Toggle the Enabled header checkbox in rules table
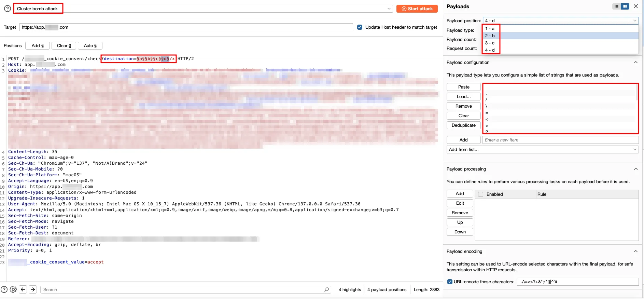 (x=480, y=194)
